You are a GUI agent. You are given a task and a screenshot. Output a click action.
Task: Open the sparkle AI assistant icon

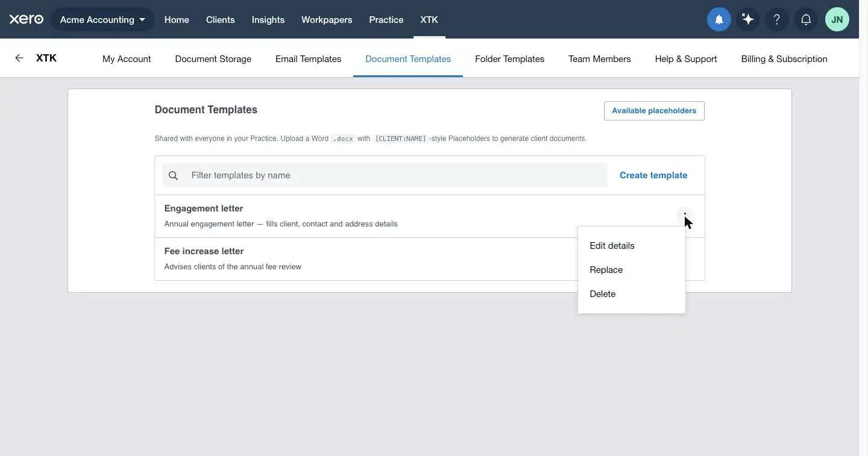coord(748,20)
